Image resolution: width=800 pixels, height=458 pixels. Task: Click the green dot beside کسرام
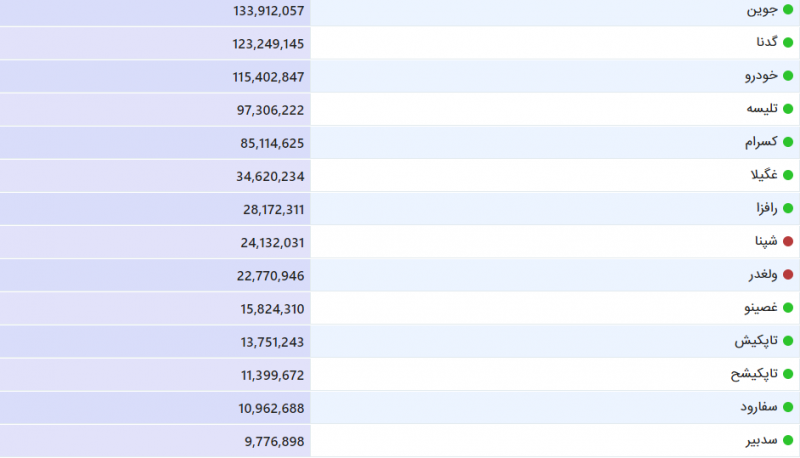[788, 142]
